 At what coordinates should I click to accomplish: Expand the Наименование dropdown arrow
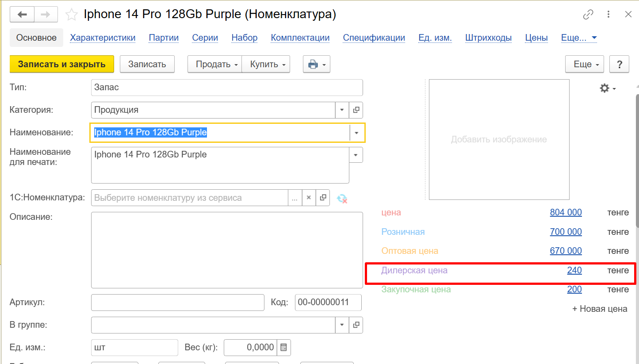pos(356,133)
